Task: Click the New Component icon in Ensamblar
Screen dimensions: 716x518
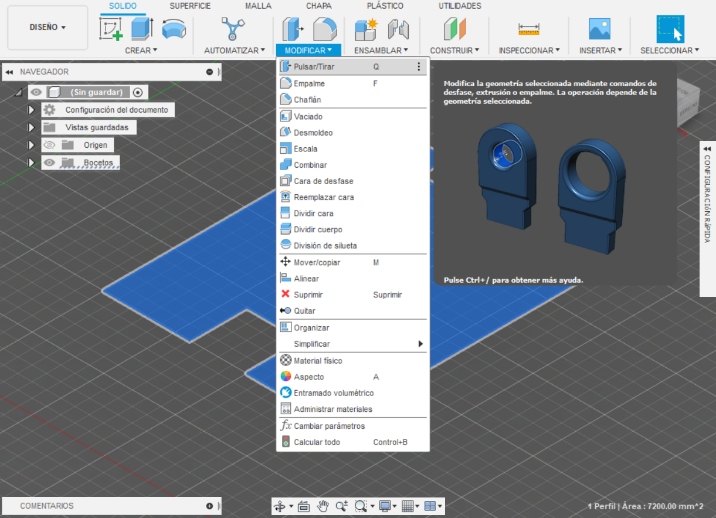Action: (366, 30)
